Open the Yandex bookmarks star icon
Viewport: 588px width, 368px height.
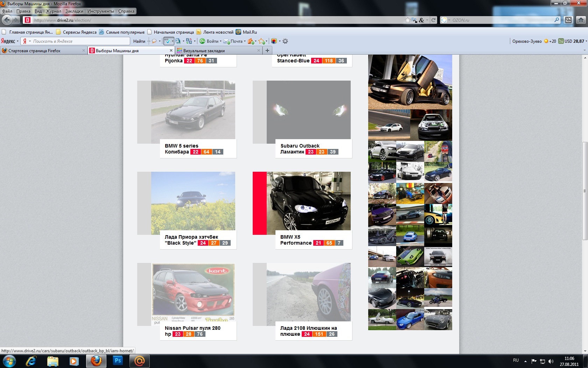(x=261, y=41)
